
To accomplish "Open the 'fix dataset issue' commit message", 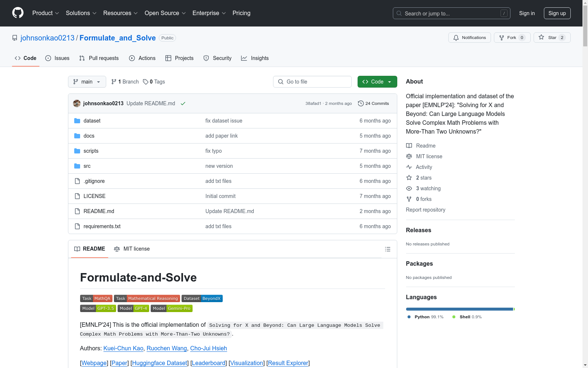I will click(224, 121).
